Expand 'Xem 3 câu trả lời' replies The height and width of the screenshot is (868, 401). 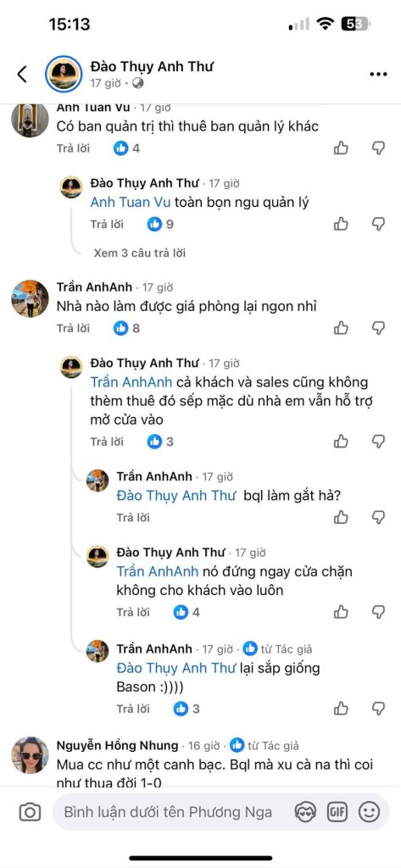pyautogui.click(x=140, y=253)
